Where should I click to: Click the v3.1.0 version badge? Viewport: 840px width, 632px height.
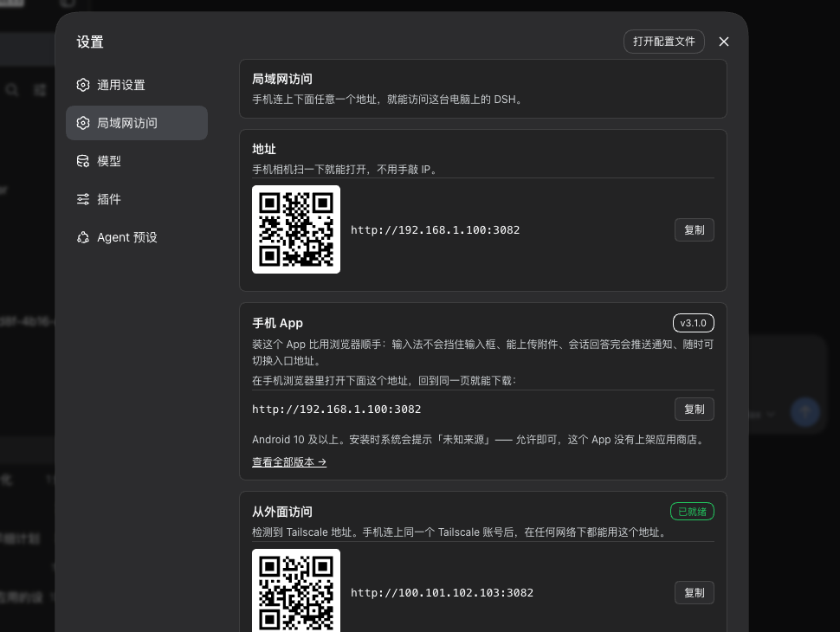[693, 323]
